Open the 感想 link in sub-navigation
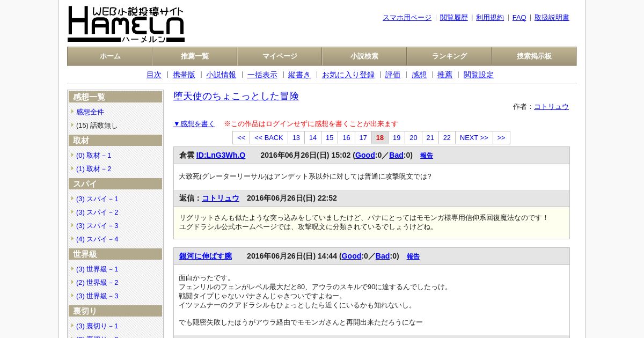 419,75
